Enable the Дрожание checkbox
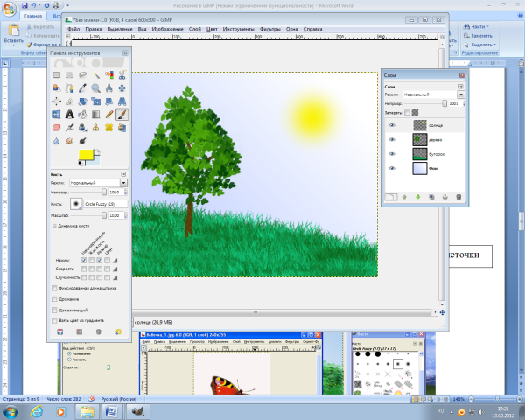Viewport: 525px width, 420px height. pyautogui.click(x=55, y=298)
